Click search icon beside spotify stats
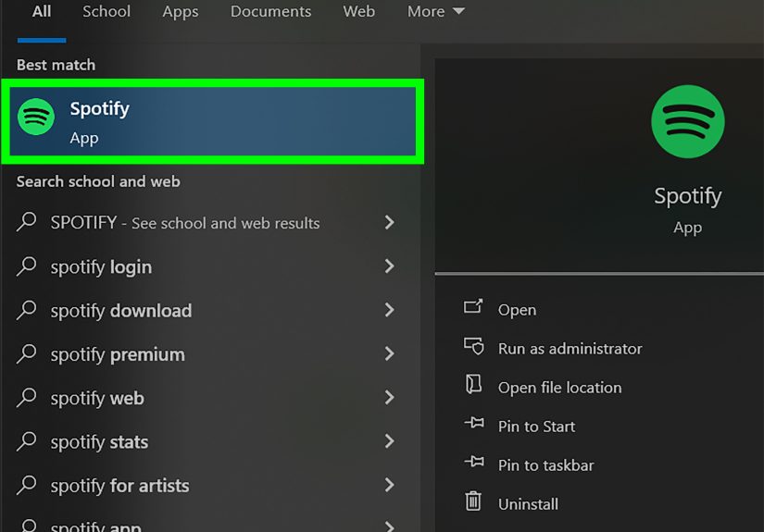The height and width of the screenshot is (532, 764). click(26, 441)
